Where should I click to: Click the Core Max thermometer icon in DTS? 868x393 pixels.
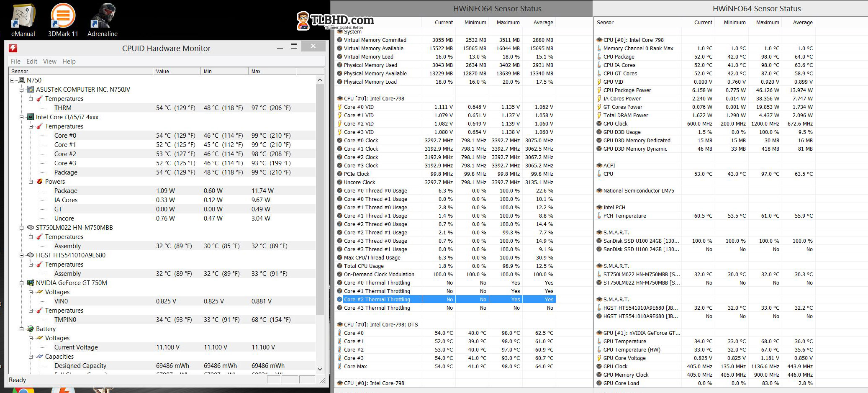click(340, 367)
